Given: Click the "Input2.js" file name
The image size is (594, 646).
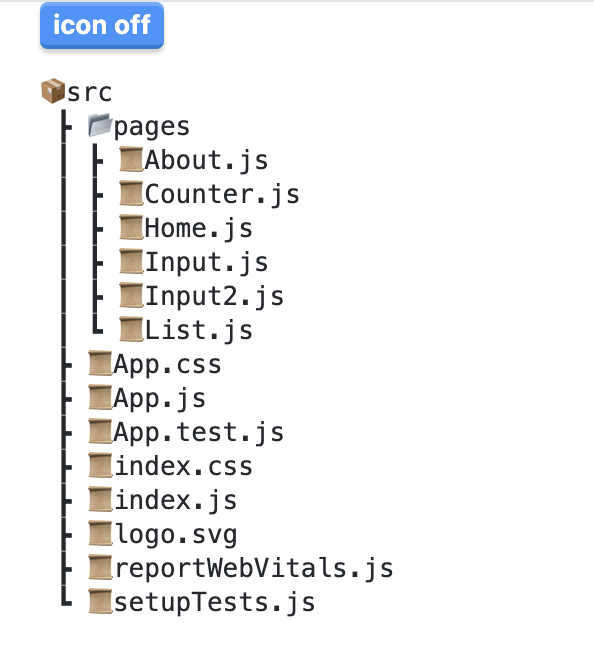Looking at the screenshot, I should pos(214,297).
